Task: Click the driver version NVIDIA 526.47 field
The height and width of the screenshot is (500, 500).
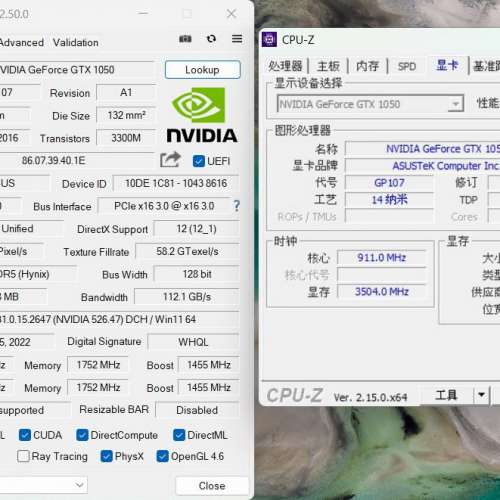Action: tap(119, 319)
